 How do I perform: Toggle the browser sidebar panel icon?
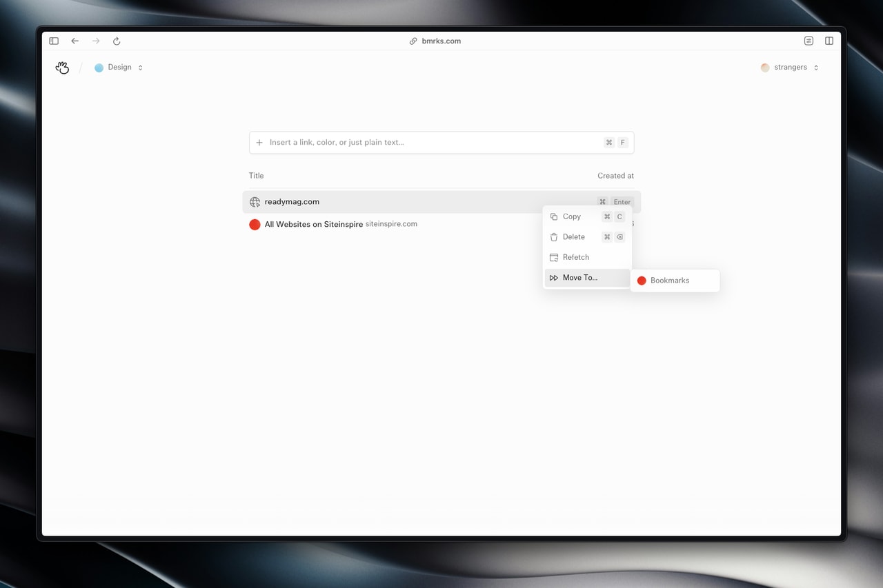coord(53,41)
